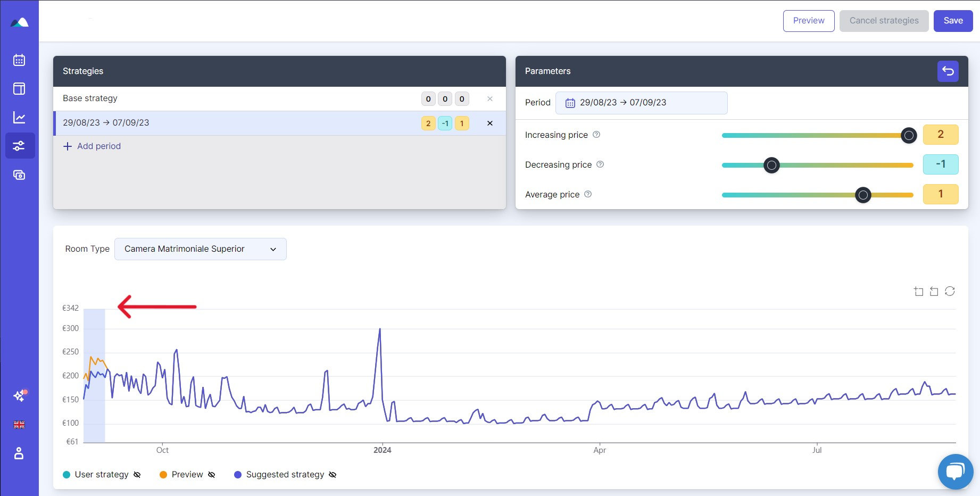Toggle User strategy series visibility
Viewport: 980px width, 496px height.
point(137,475)
